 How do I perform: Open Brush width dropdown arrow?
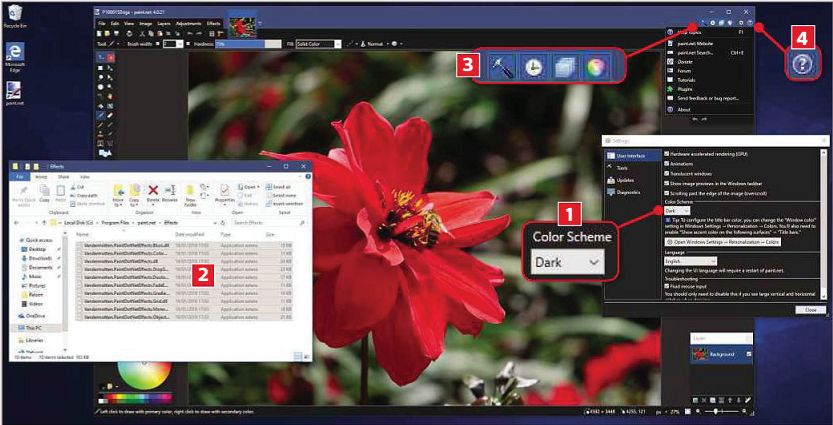pos(181,44)
